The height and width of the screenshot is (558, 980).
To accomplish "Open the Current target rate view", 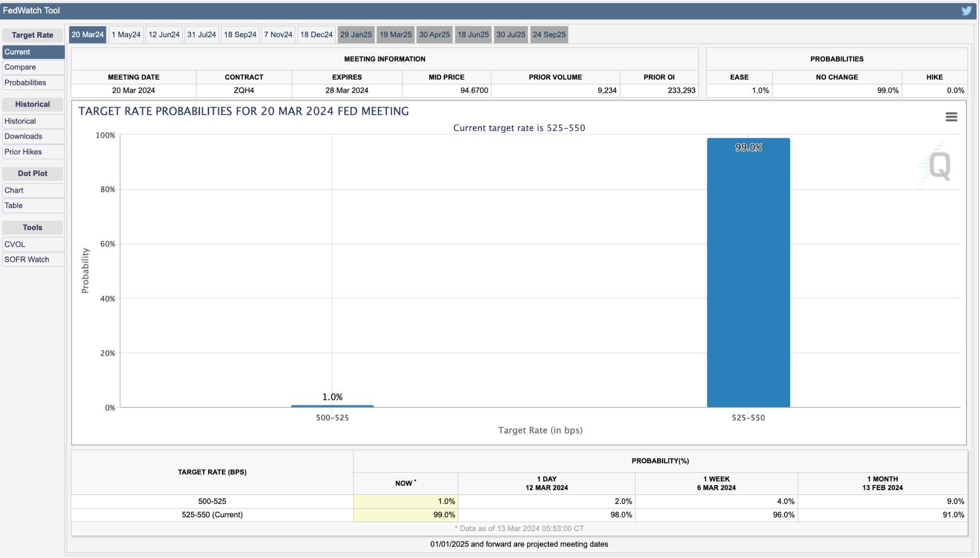I will [33, 52].
